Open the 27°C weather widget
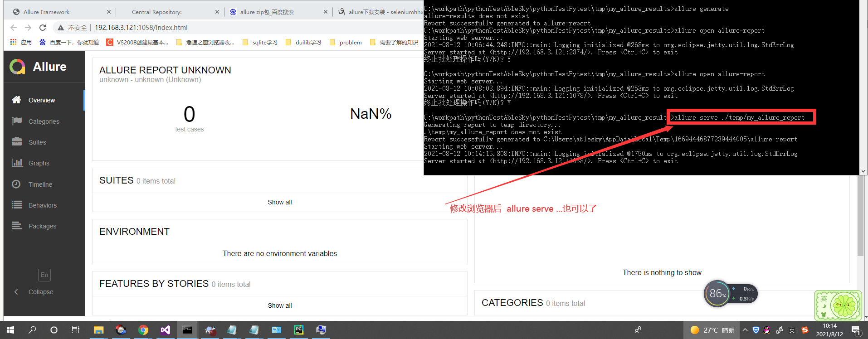 (x=712, y=330)
